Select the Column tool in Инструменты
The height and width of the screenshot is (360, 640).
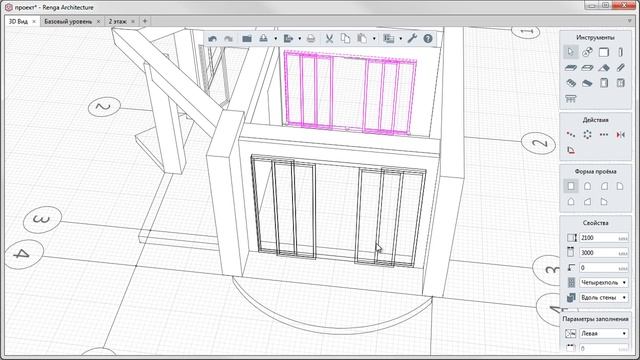tap(620, 52)
